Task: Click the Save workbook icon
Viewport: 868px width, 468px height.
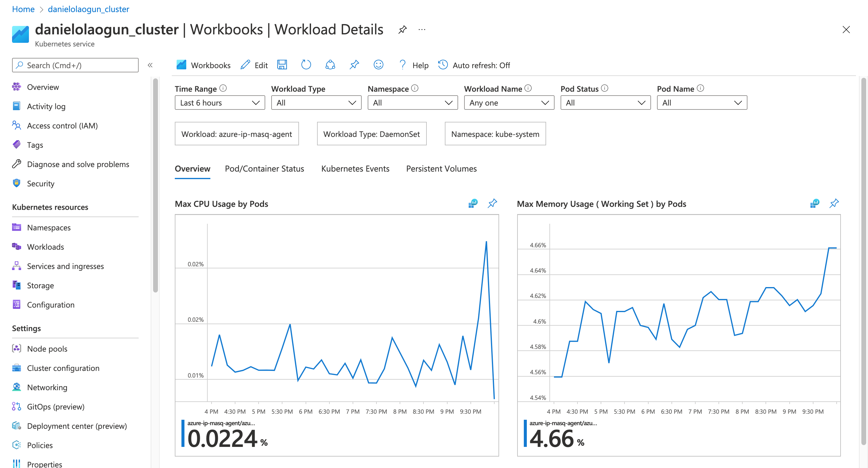Action: coord(282,65)
